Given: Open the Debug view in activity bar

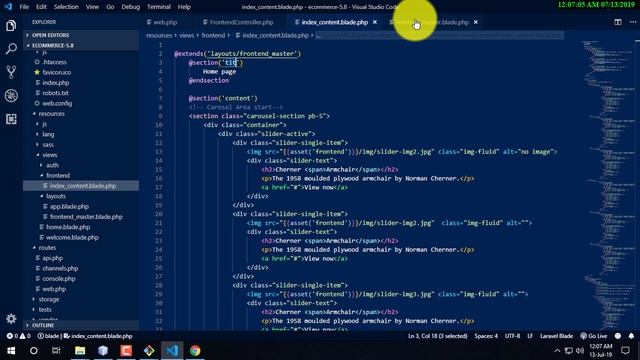Looking at the screenshot, I should [11, 96].
